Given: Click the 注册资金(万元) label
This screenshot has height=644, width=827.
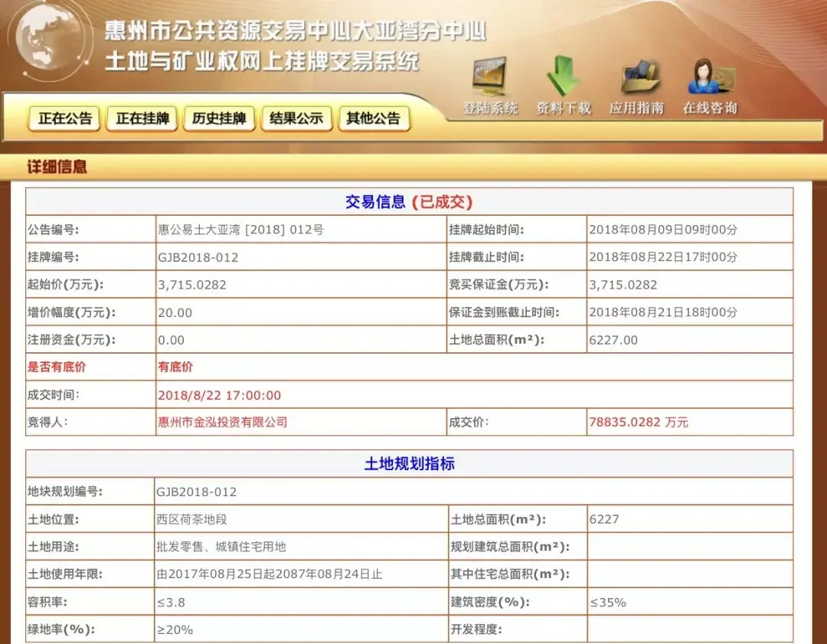Looking at the screenshot, I should 71,340.
